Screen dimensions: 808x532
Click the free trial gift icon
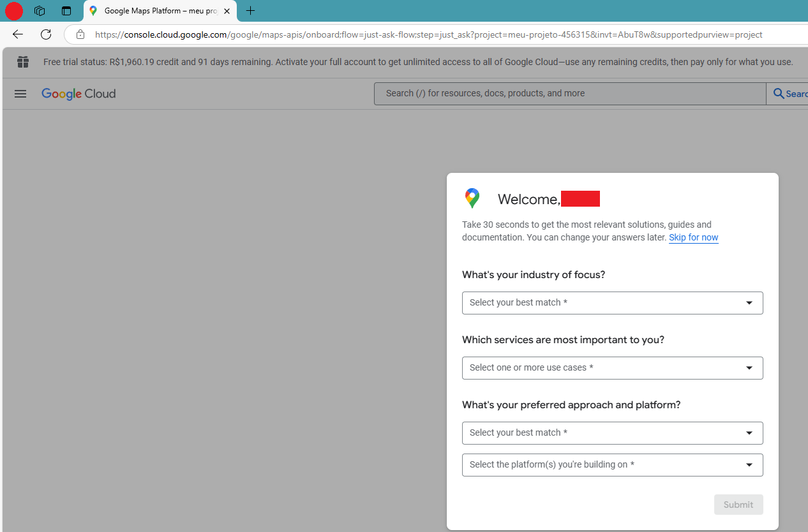click(22, 62)
